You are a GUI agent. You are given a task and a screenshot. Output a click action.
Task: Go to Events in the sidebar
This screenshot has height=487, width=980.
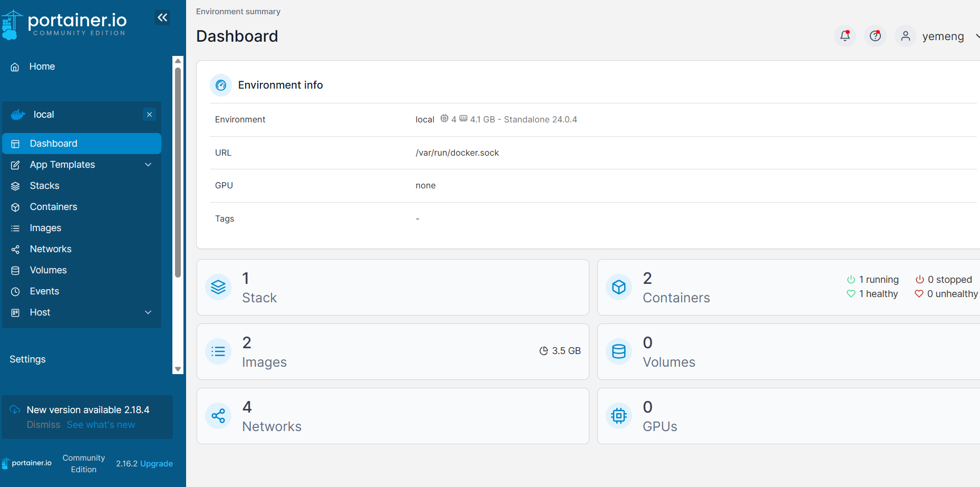tap(44, 291)
